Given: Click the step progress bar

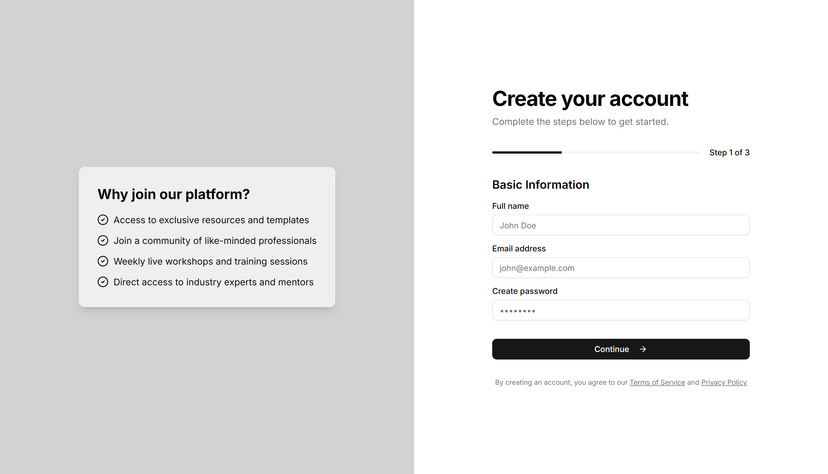Looking at the screenshot, I should (x=596, y=153).
